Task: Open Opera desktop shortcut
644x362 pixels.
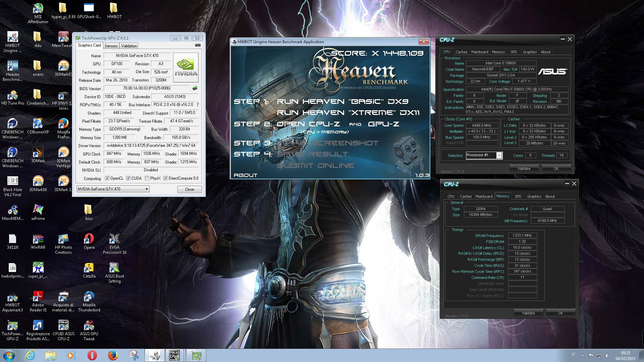Action: pyautogui.click(x=89, y=242)
